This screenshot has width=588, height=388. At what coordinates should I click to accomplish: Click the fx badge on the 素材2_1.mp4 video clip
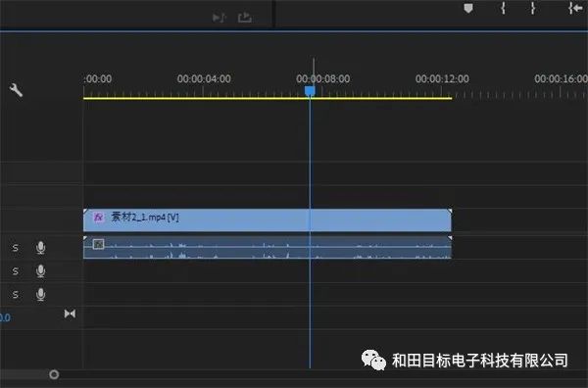(x=98, y=218)
